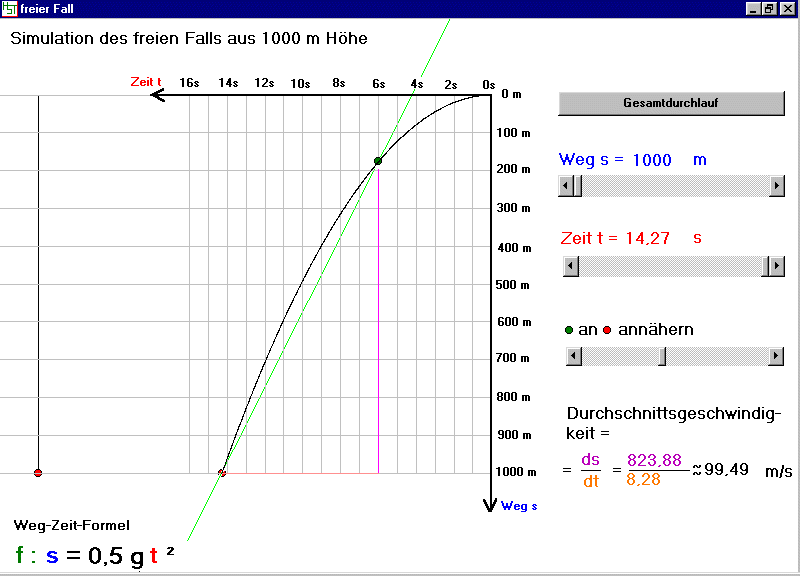Click the Gesamtdurchlauf button
The width and height of the screenshot is (800, 576).
pos(671,104)
